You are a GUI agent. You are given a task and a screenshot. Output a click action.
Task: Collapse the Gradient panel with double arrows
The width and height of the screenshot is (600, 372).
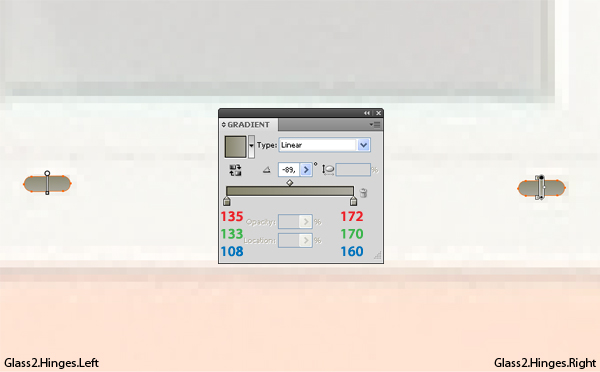367,113
